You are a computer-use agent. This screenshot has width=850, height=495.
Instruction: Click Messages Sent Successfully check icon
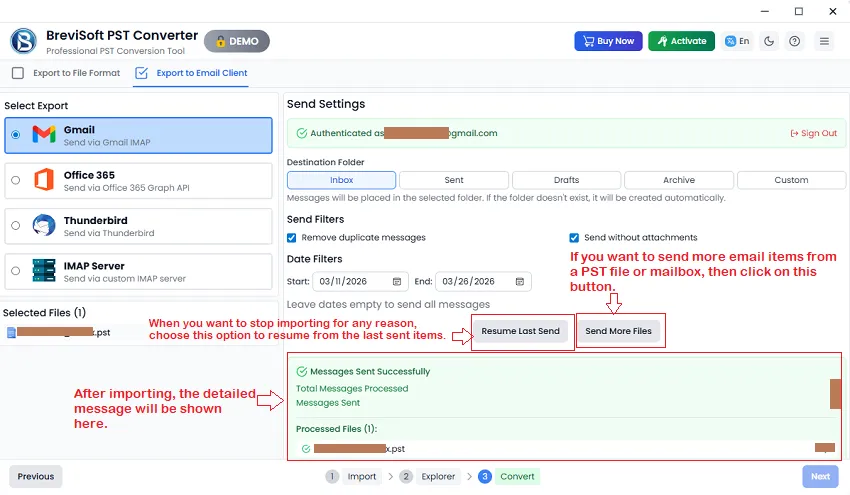pyautogui.click(x=302, y=371)
